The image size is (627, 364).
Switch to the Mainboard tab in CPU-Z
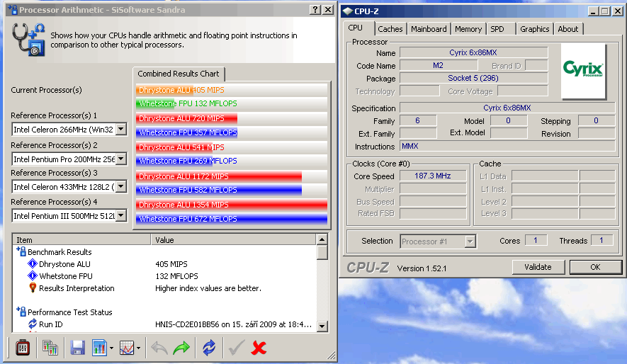429,29
